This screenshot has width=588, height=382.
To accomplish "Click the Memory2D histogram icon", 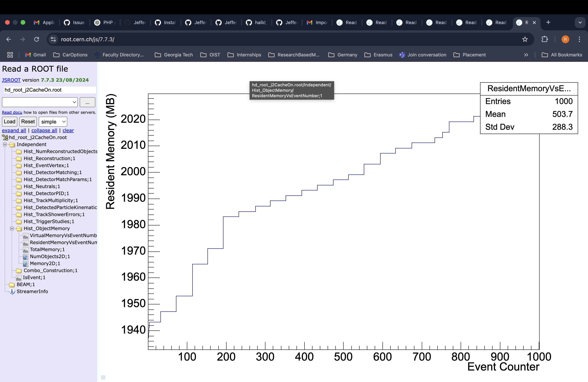I will pyautogui.click(x=25, y=264).
